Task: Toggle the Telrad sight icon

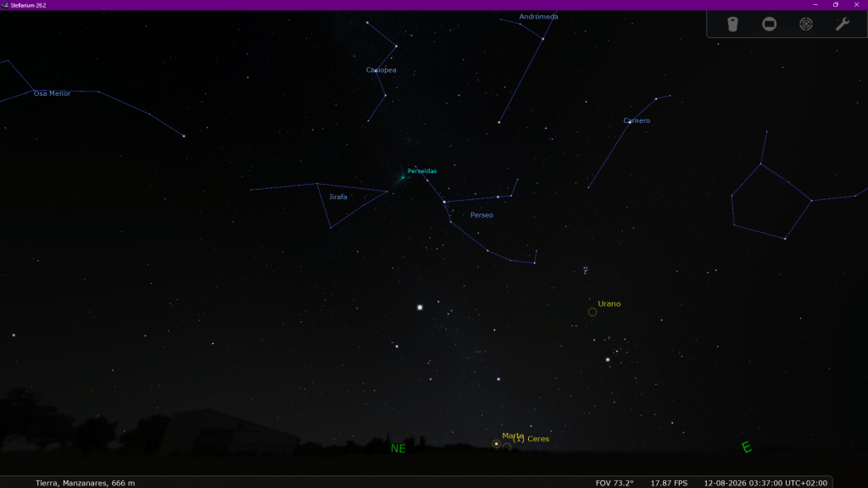Action: point(806,25)
